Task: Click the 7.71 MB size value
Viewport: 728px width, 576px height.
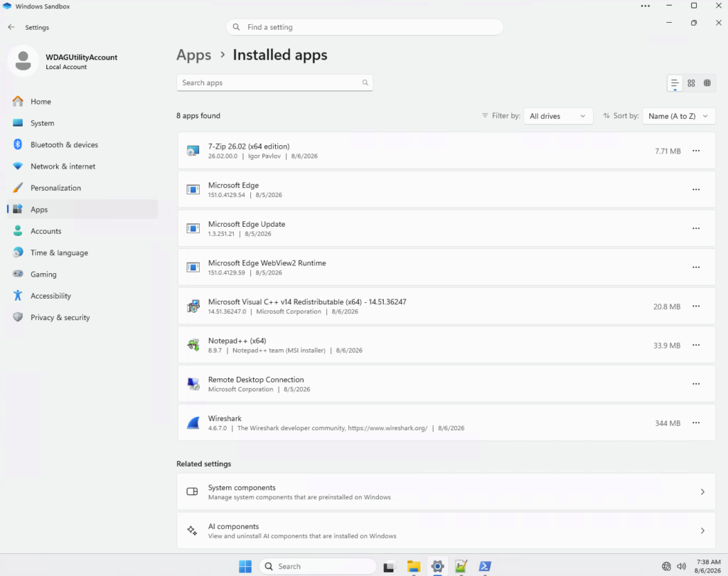Action: [668, 151]
